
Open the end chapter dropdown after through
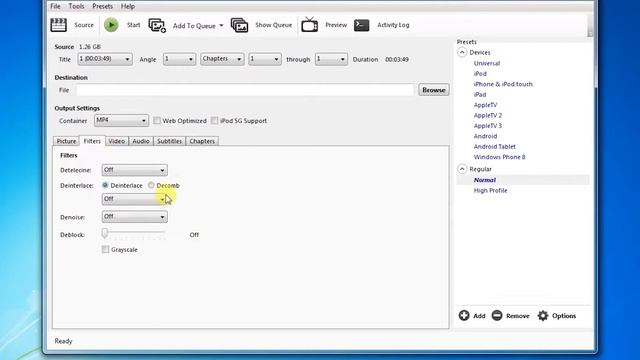[331, 59]
